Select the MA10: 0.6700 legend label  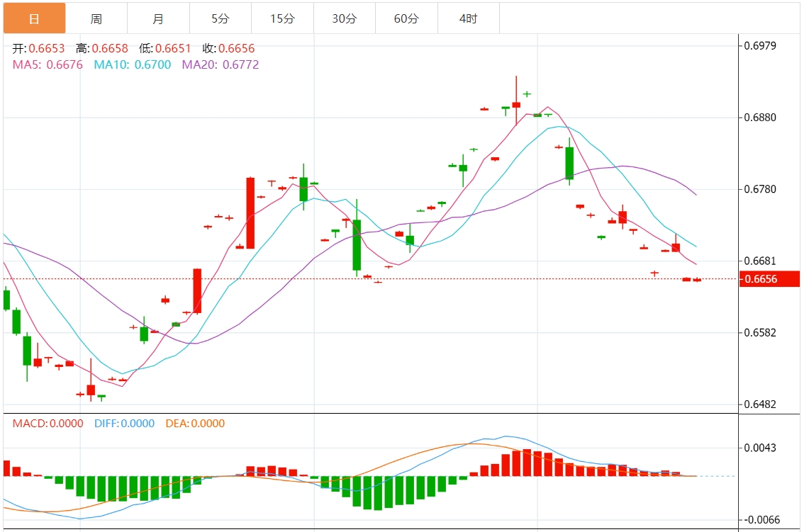tap(133, 64)
